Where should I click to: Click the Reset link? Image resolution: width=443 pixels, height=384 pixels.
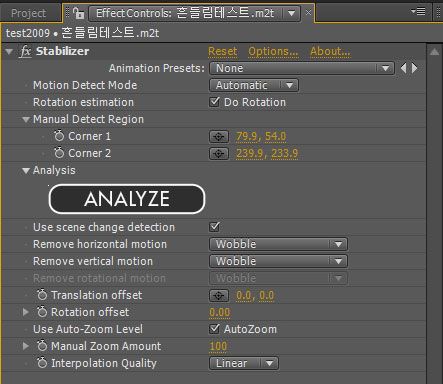[x=222, y=51]
